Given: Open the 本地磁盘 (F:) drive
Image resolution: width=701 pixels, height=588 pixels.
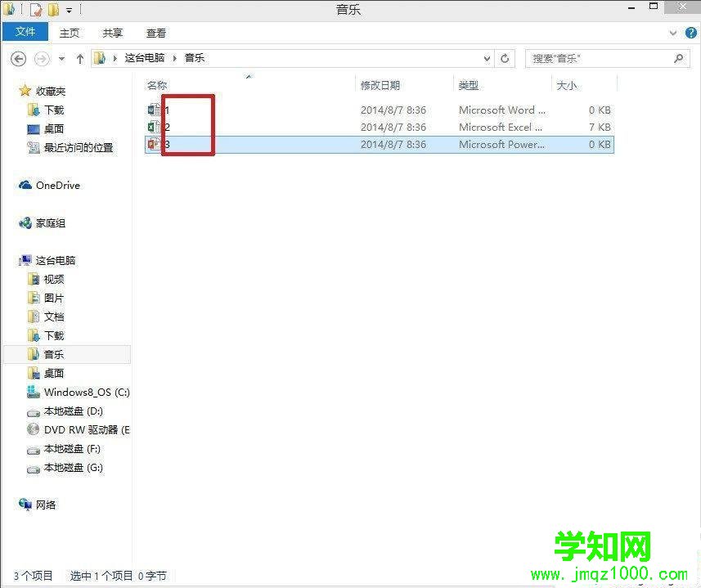Looking at the screenshot, I should (x=72, y=449).
